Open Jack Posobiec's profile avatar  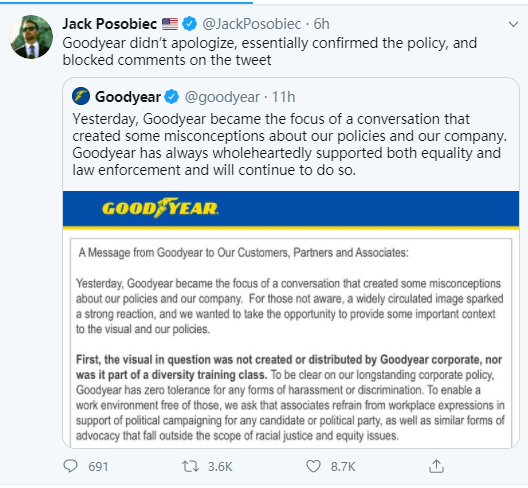point(31,37)
